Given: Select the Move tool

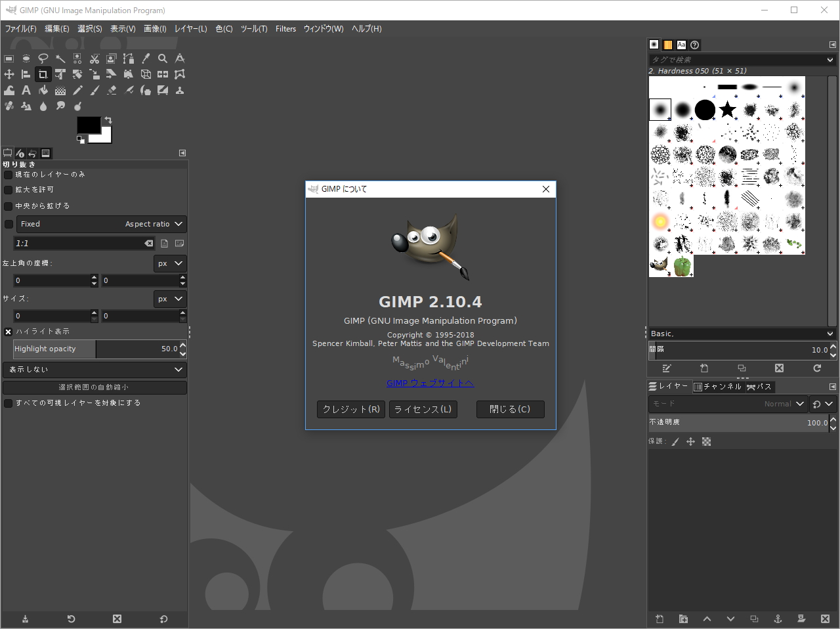Looking at the screenshot, I should click(x=9, y=74).
